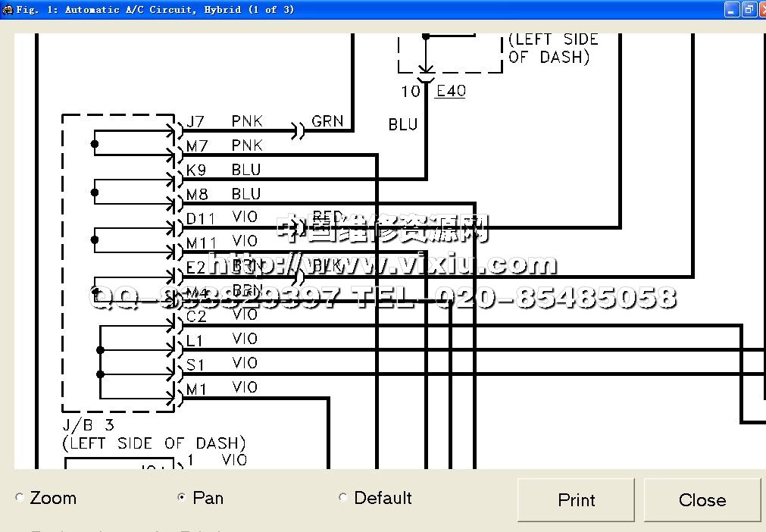Viewport: 766px width, 532px height.
Task: Select the K9 BLU pin label
Action: tap(196, 170)
